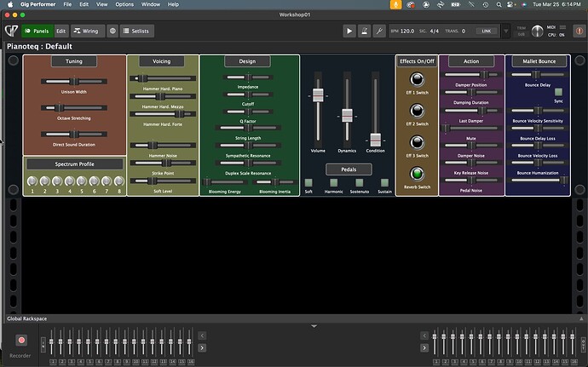
Task: Open the Help menu
Action: tap(173, 4)
